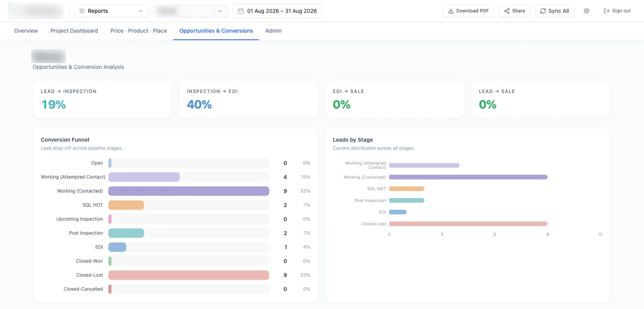Click the settings gear icon
This screenshot has width=644, height=309.
click(586, 11)
